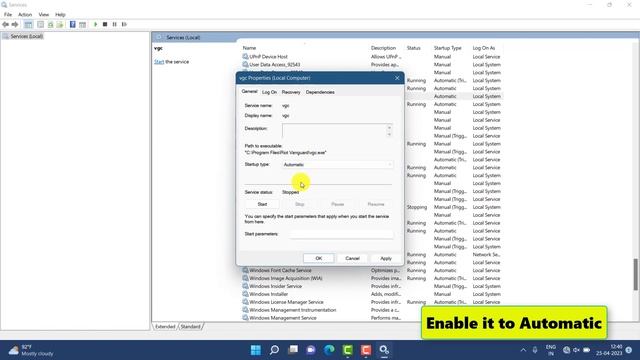The height and width of the screenshot is (360, 640).
Task: Open the Help menu
Action: [x=60, y=14]
